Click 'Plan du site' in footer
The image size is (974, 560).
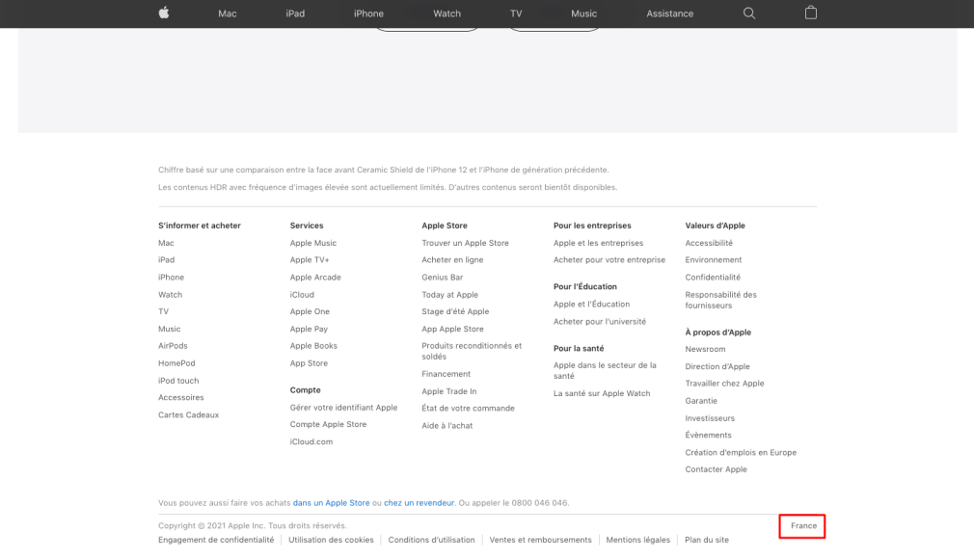click(x=707, y=540)
